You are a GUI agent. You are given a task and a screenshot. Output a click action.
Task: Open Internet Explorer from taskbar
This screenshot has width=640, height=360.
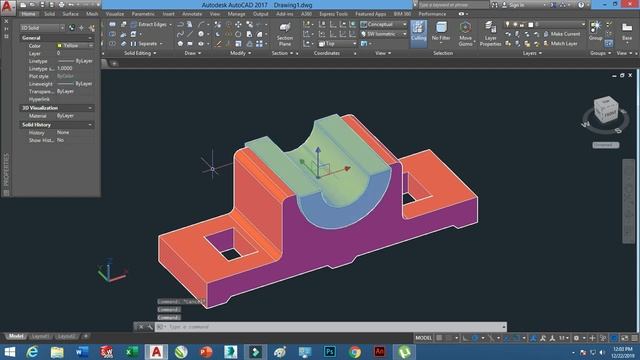[x=32, y=352]
